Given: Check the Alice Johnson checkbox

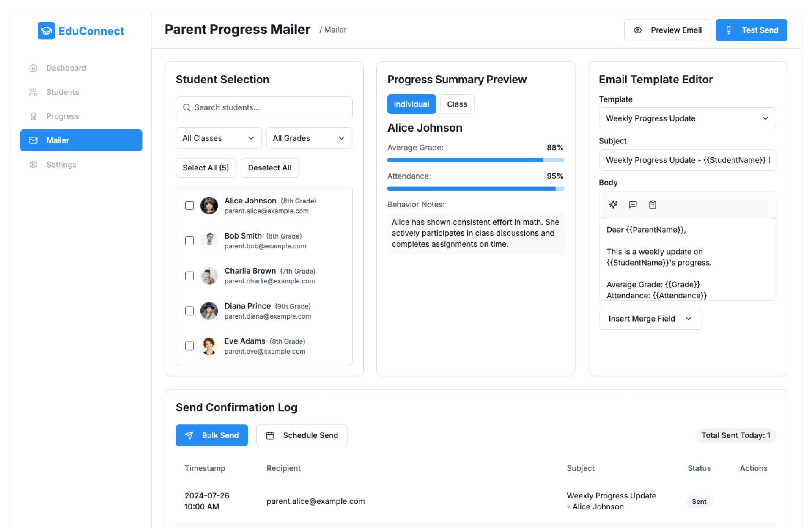Looking at the screenshot, I should [189, 206].
